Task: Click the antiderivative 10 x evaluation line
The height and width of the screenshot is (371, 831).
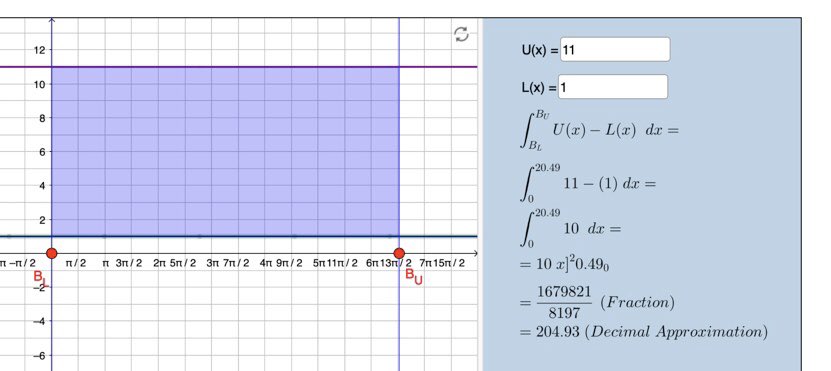Action: pos(565,263)
